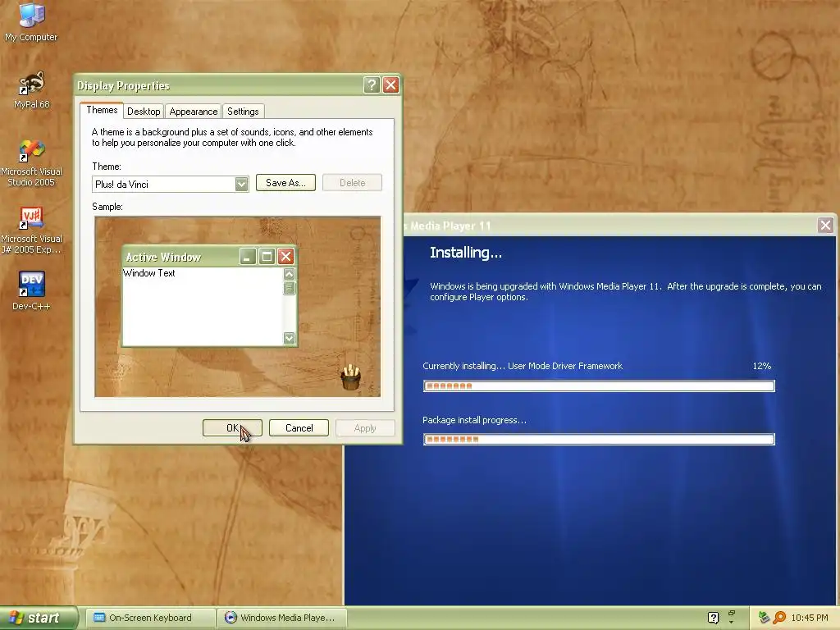
Task: Click the Package install progress bar
Action: point(599,440)
